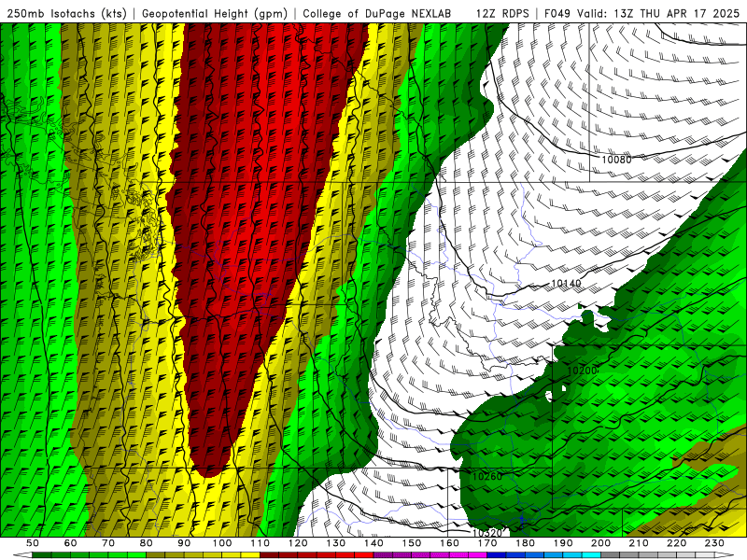This screenshot has height=560, width=747.
Task: Click the 140 value on the color scale
Action: (373, 543)
